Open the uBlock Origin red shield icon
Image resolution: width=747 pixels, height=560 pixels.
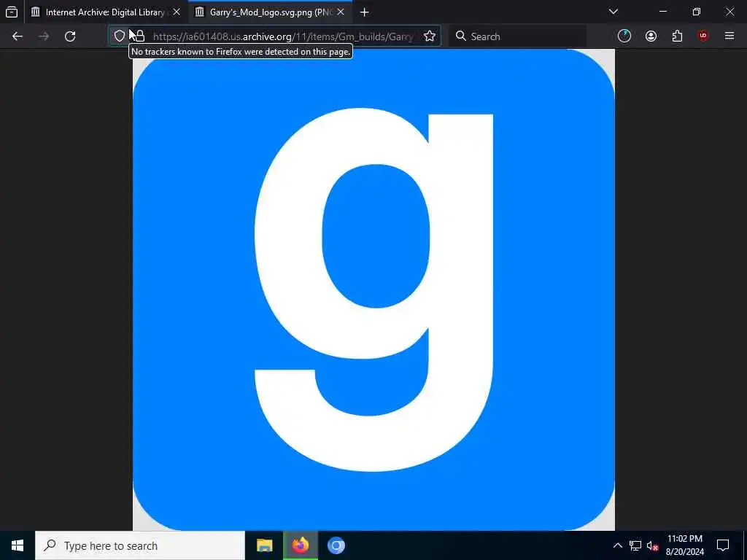tap(703, 36)
